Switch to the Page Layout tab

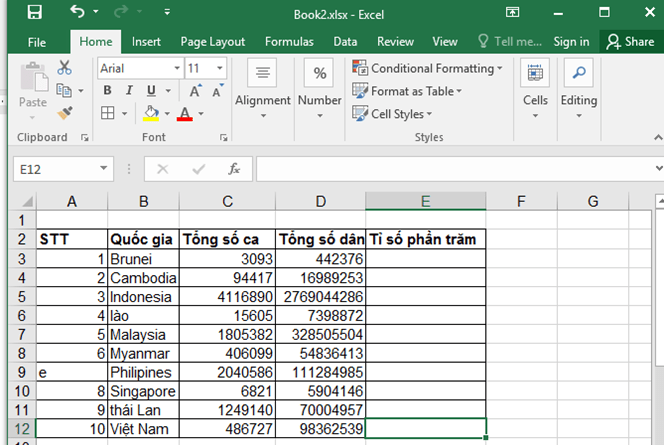[x=212, y=41]
